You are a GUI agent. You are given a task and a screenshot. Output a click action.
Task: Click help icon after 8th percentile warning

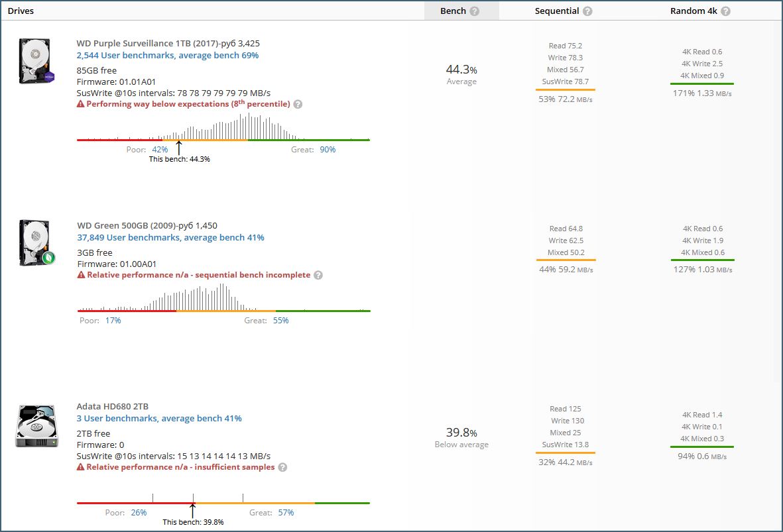tap(298, 105)
